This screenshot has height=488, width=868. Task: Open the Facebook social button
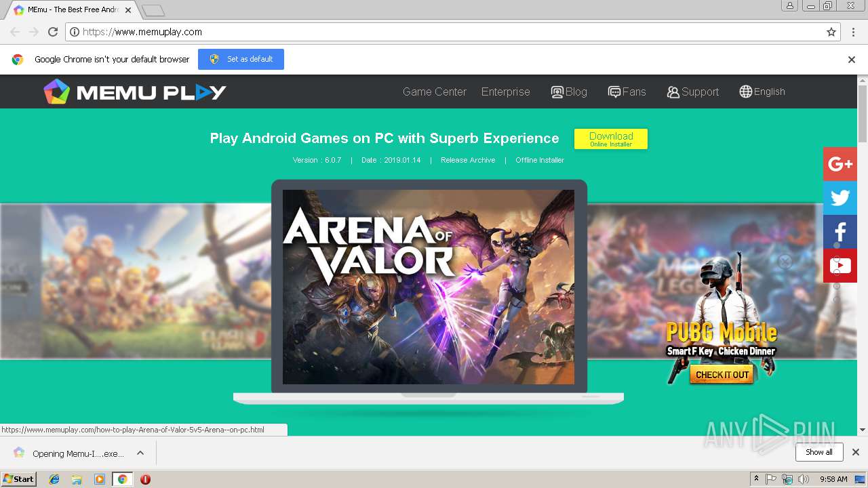pyautogui.click(x=840, y=232)
